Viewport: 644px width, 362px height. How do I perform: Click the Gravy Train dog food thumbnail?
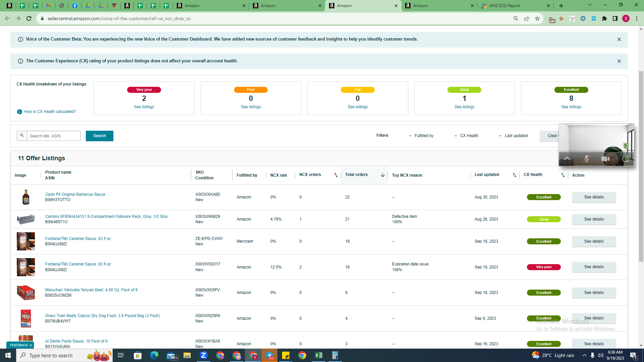pyautogui.click(x=26, y=318)
